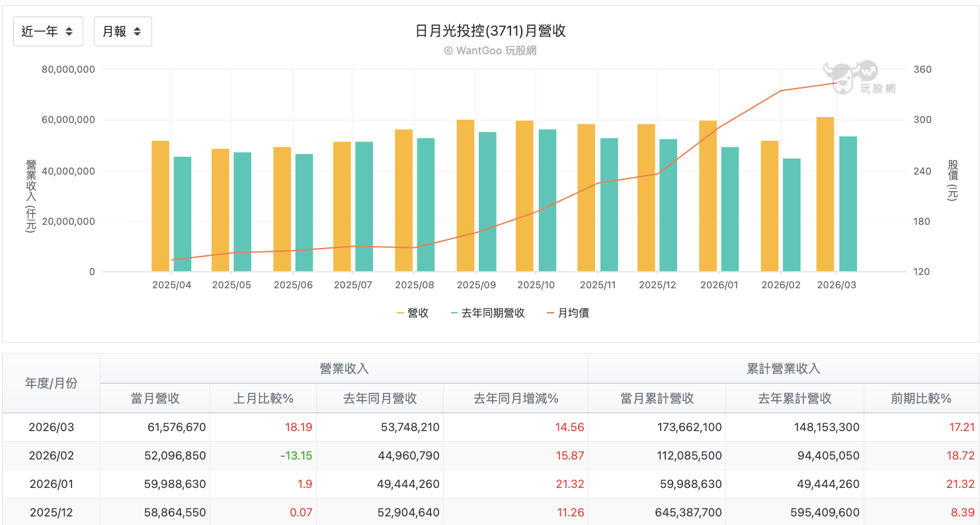
Task: Select the yellow revenue bar for 2026/01
Action: click(708, 196)
